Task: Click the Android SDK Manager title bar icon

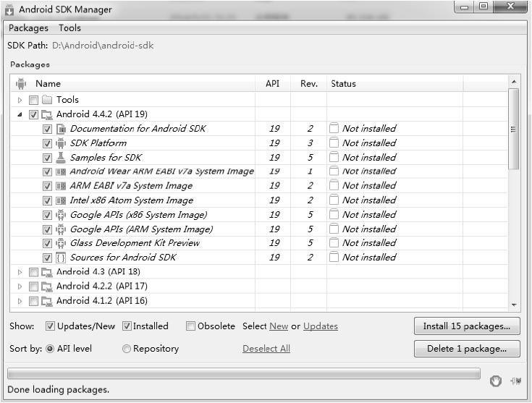Action: (9, 10)
